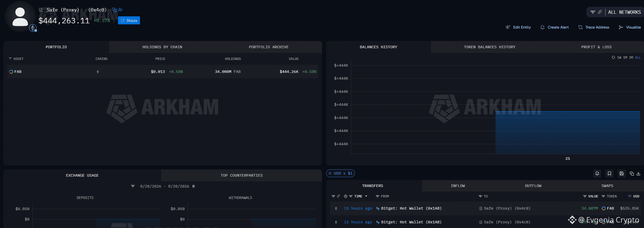This screenshot has height=228, width=644.
Task: Select the 1M chart range
Action: 625,58
